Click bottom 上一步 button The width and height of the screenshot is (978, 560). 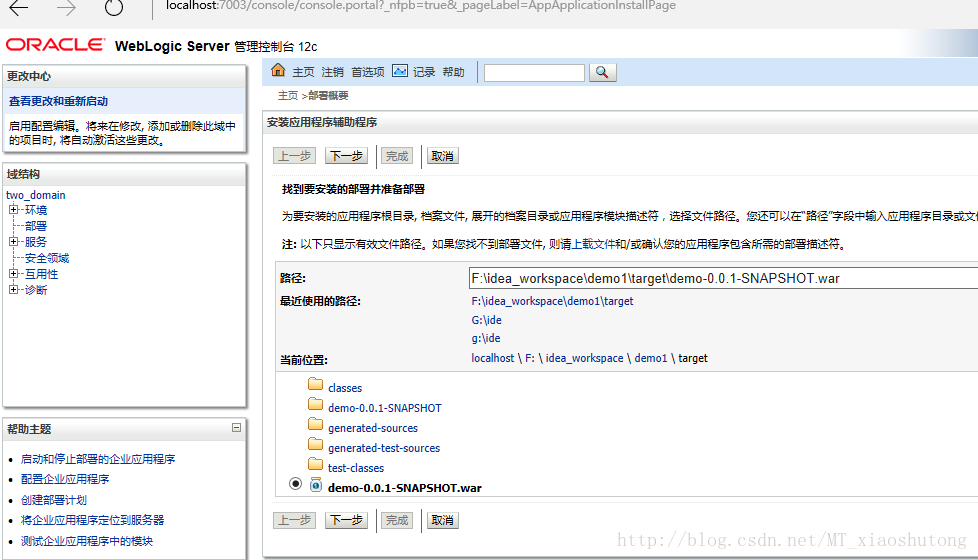point(294,520)
